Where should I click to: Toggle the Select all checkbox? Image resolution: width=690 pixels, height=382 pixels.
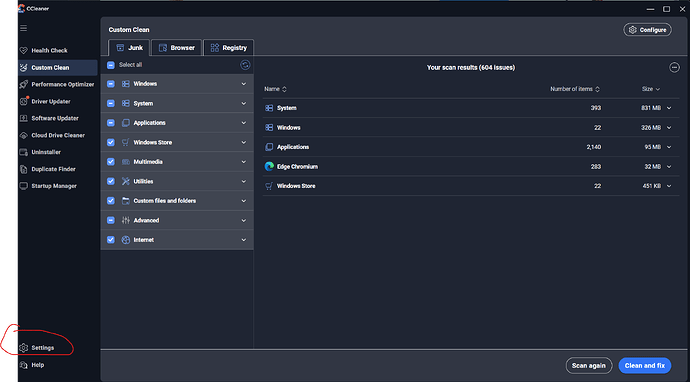click(x=111, y=65)
